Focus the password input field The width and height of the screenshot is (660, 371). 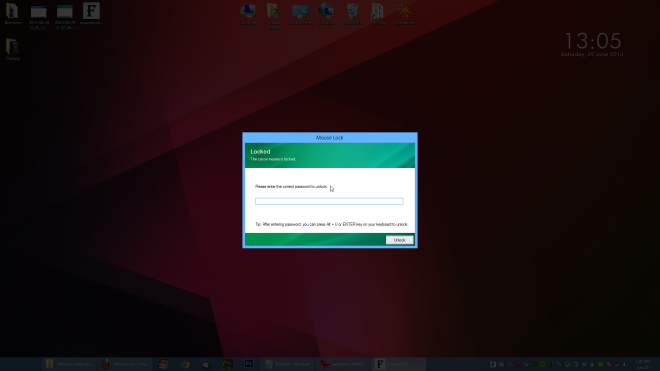coord(329,201)
